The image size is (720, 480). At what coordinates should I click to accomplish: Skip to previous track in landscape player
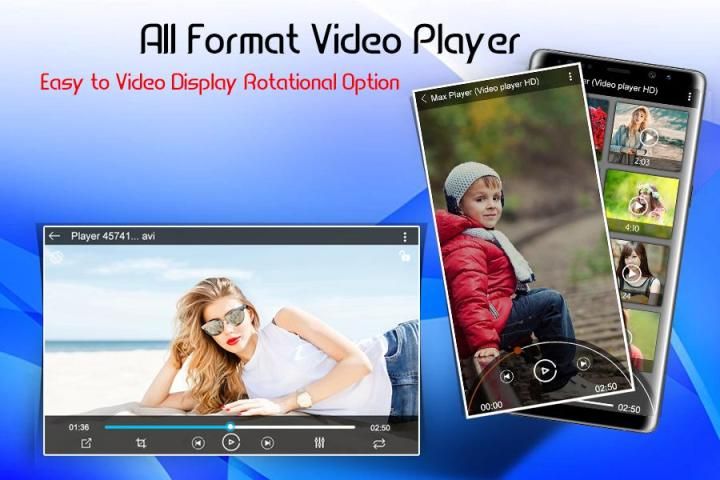(198, 443)
